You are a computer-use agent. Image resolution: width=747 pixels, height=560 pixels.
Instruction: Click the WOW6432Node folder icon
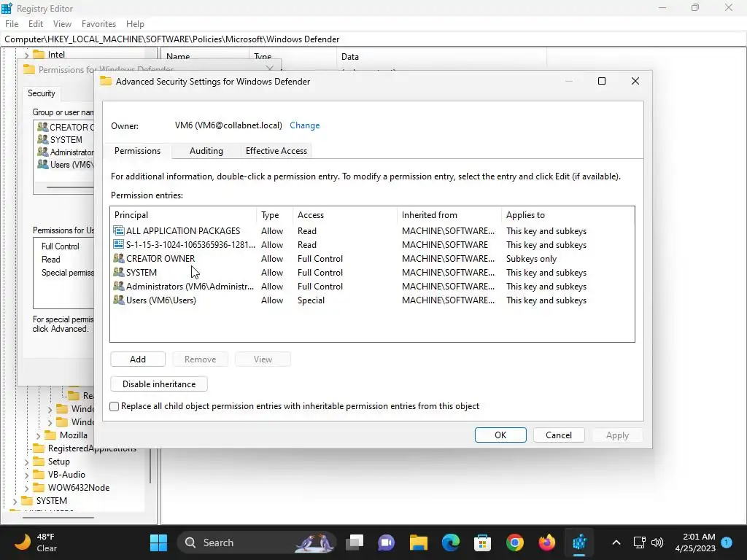[x=39, y=488]
